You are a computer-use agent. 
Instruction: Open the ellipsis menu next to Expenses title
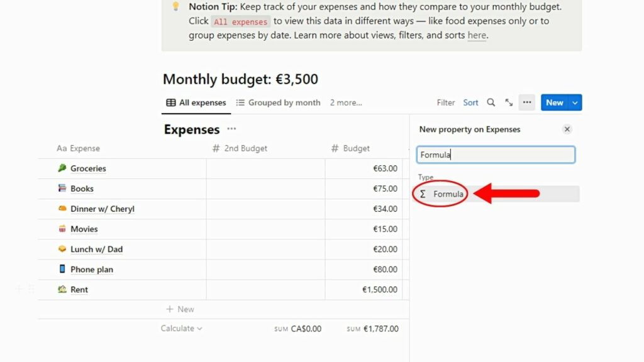(x=231, y=129)
